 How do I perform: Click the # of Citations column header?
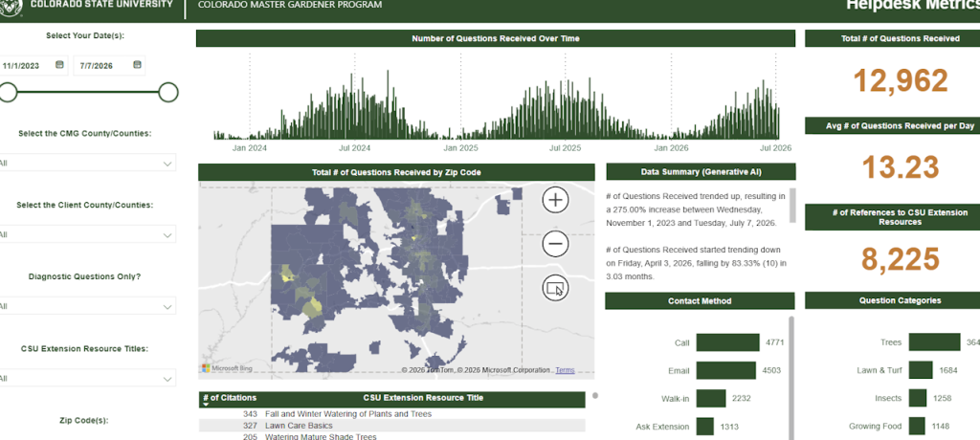pos(230,398)
